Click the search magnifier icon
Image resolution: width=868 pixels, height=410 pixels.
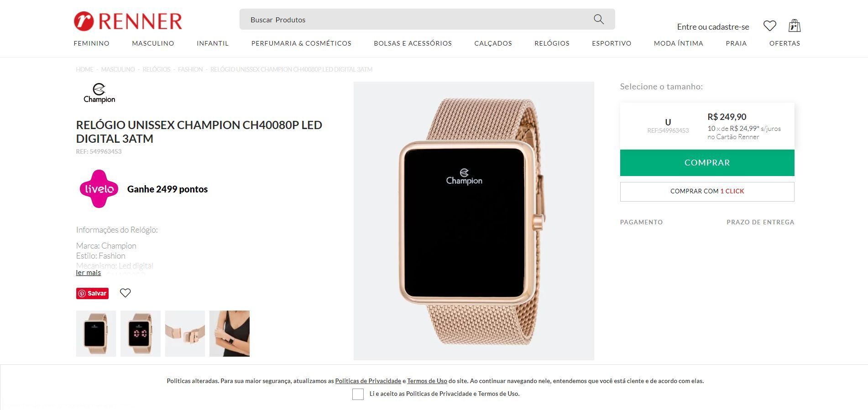(x=599, y=19)
